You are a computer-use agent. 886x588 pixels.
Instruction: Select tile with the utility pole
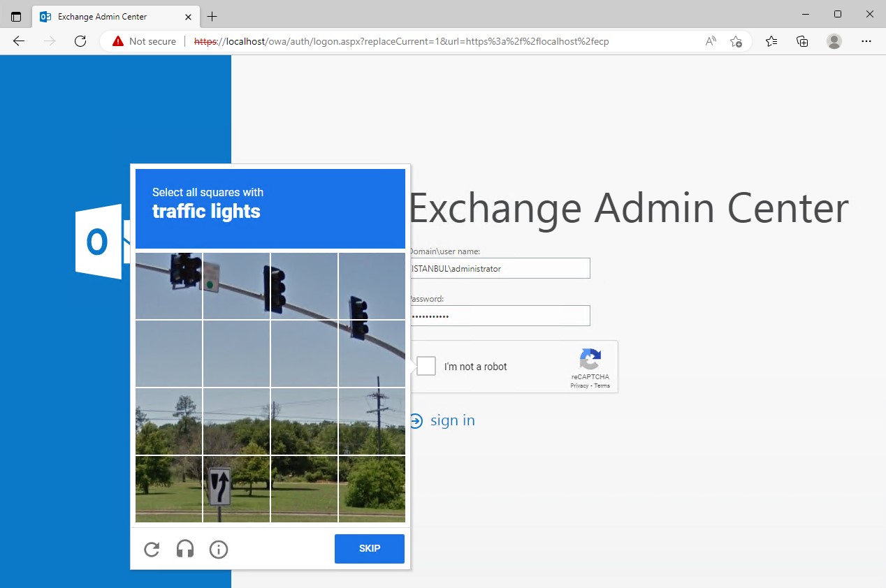[372, 421]
